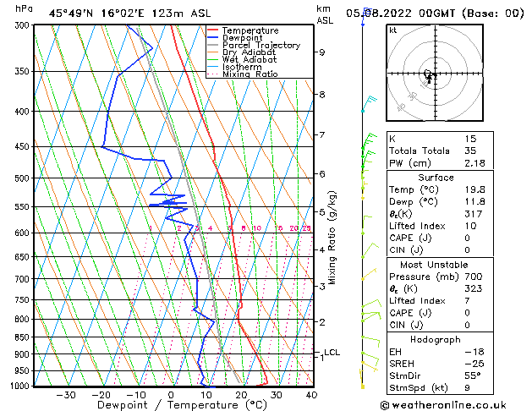Viewport: 532px width, 411px height.
Task: Click the station coordinates '45°49'N 16°02'E 123m ASL'
Action: [x=129, y=14]
